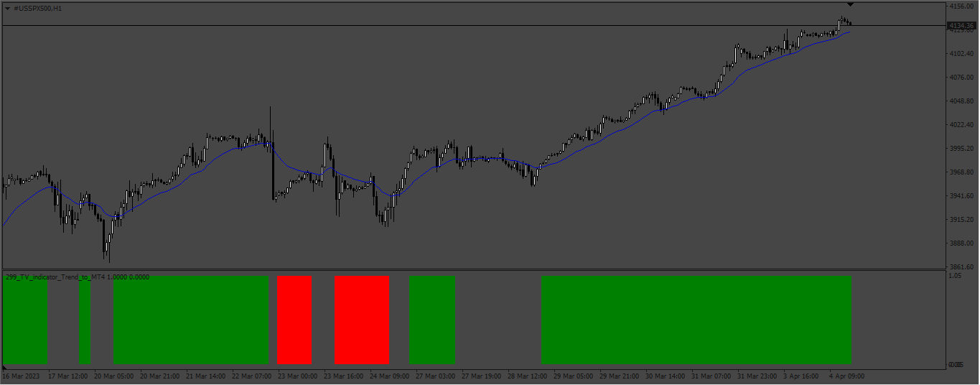The image size is (980, 385).
Task: Click the 3941.60 price scale label
Action: pos(961,196)
